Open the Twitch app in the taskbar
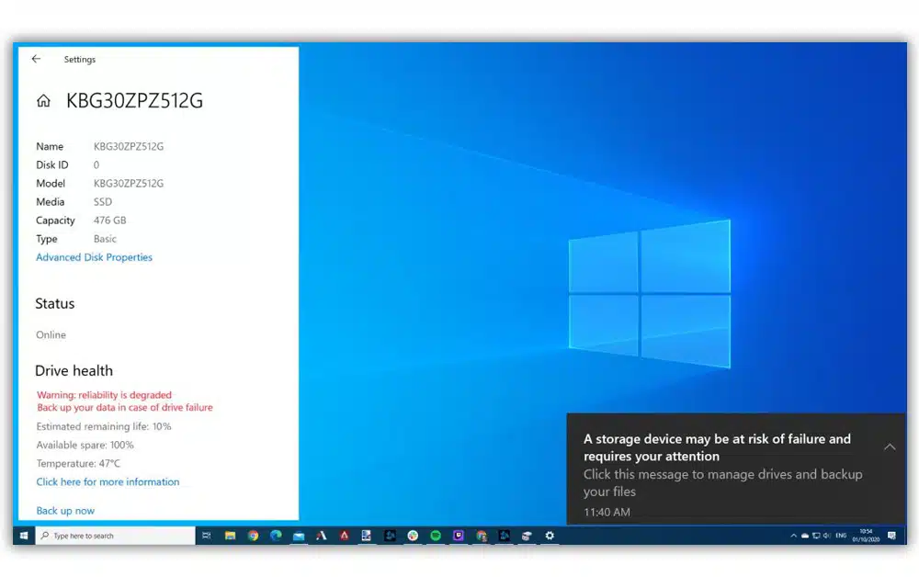This screenshot has width=919, height=588. pos(459,536)
